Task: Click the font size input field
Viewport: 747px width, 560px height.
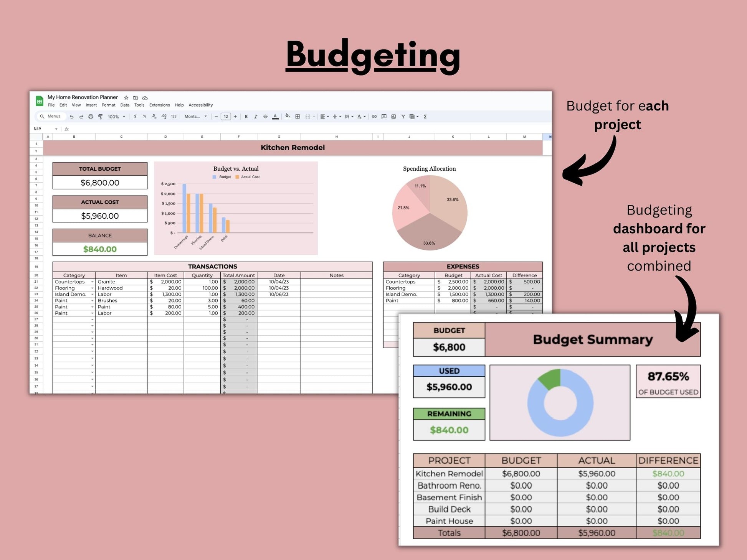Action: coord(226,117)
